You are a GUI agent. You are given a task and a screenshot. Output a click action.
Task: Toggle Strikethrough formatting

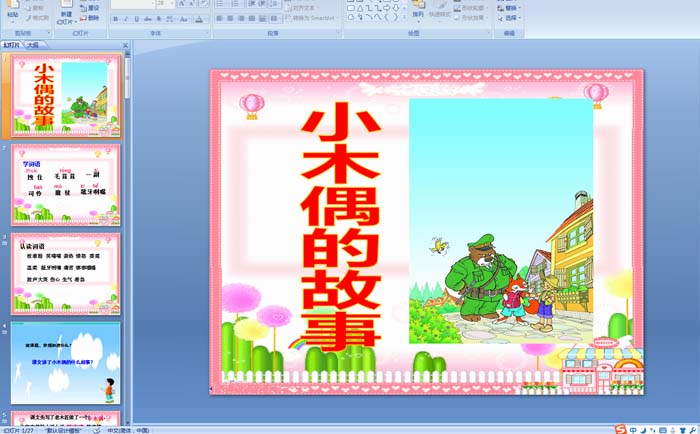point(148,19)
